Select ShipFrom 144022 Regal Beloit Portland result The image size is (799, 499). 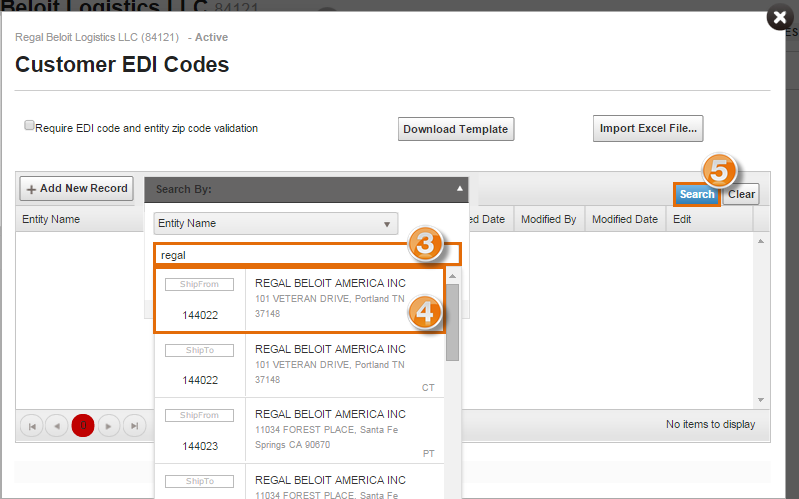coord(299,300)
